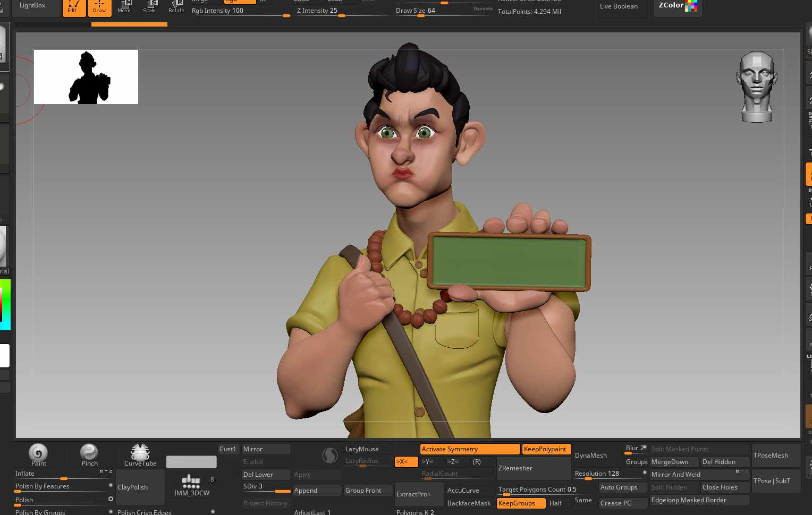
Task: Activate Draw mode icon
Action: 99,7
